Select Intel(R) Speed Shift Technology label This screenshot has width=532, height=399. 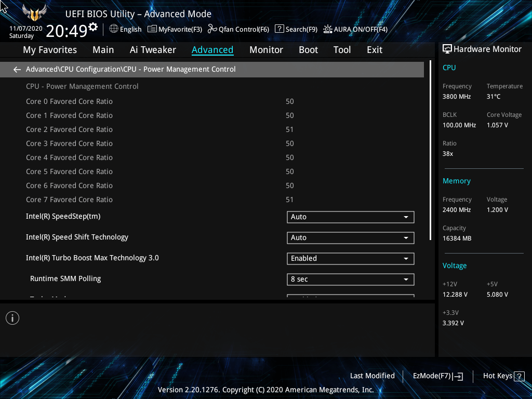[x=77, y=237]
